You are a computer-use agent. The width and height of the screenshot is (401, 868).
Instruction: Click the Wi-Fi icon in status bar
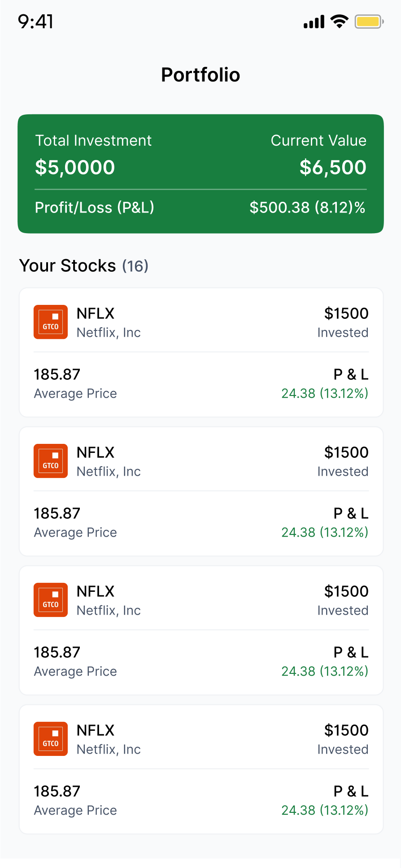[x=340, y=22]
